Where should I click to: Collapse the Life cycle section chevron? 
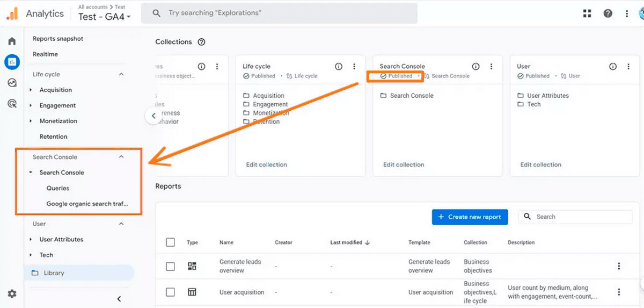(x=121, y=74)
